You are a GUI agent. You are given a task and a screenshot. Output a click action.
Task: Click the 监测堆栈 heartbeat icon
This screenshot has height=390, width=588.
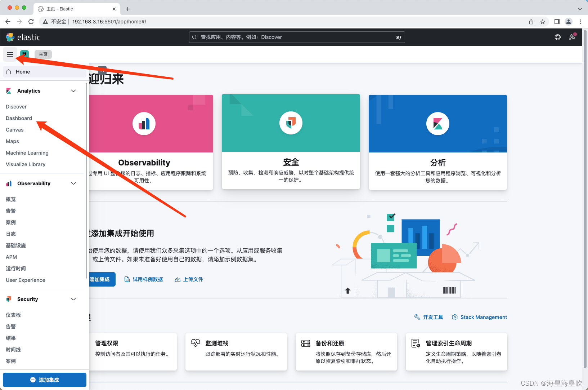coord(196,343)
